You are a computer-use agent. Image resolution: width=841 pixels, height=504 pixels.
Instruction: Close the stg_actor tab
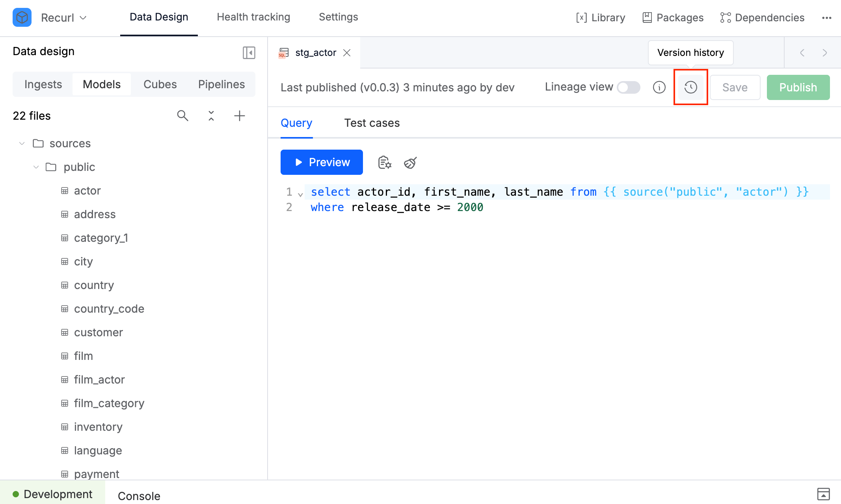tap(347, 53)
